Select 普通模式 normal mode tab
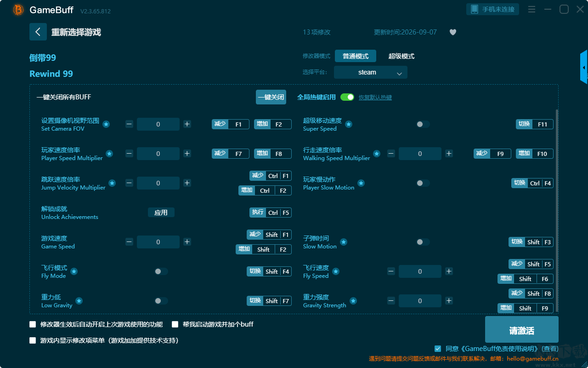The height and width of the screenshot is (368, 588). (x=356, y=56)
